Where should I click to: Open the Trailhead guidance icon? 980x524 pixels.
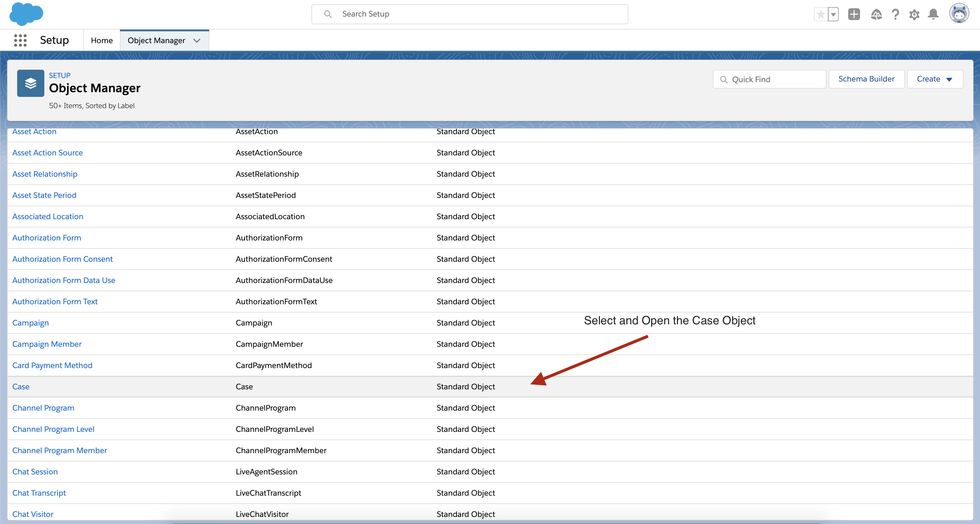click(876, 14)
